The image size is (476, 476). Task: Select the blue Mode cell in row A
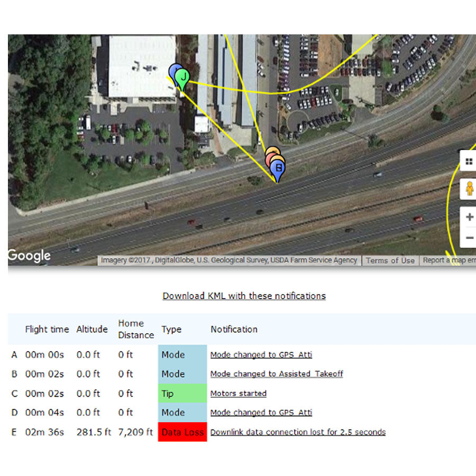[x=182, y=355]
